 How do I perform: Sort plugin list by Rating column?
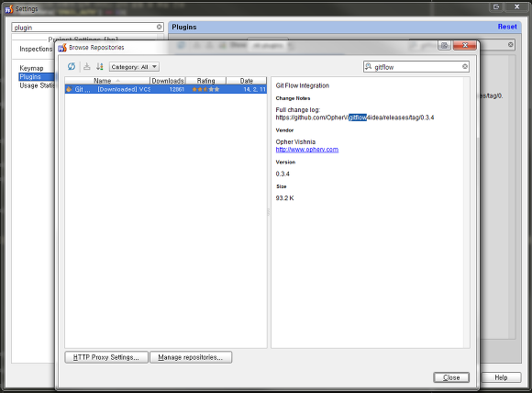coord(205,81)
